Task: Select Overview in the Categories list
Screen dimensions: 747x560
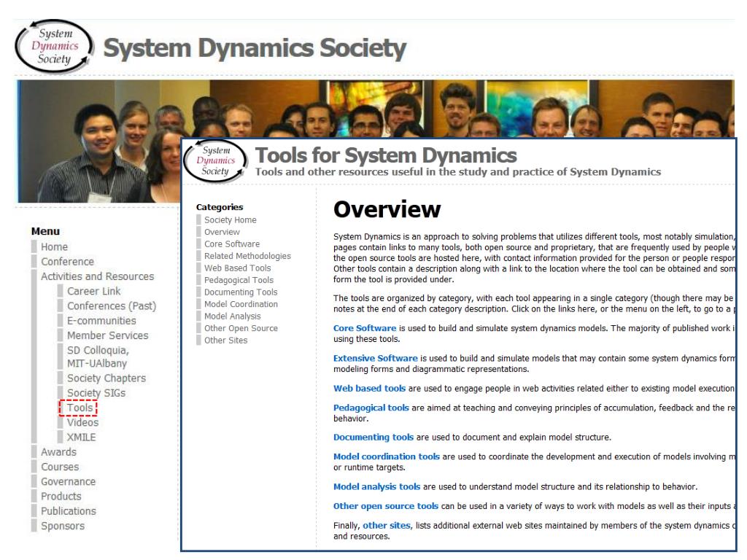Action: [x=222, y=232]
